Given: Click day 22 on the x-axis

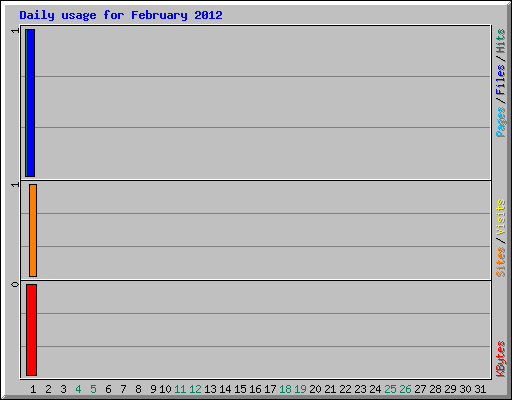Looking at the screenshot, I should point(345,389).
